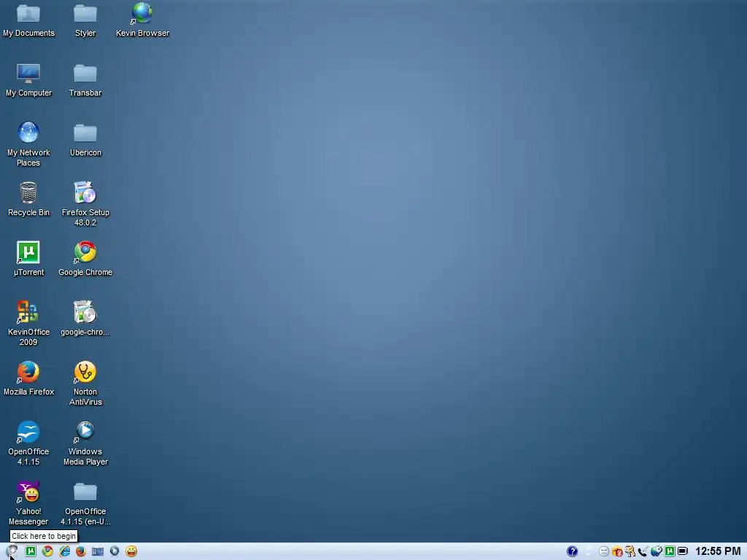The image size is (747, 560).
Task: Launch Internet Explorer from quick launch
Action: click(x=64, y=551)
